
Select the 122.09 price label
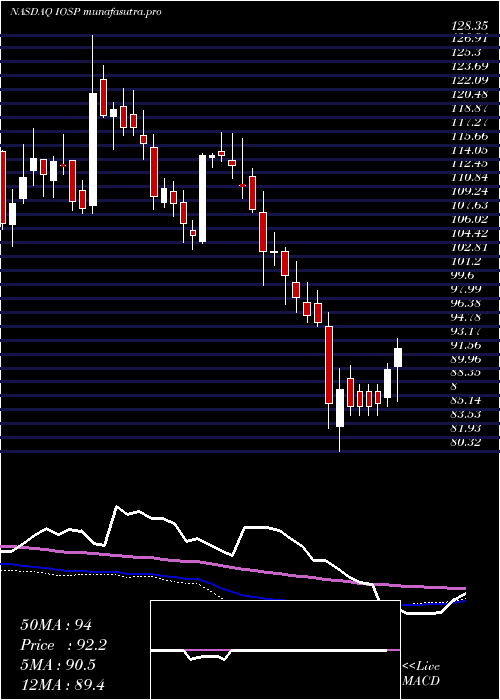pos(472,80)
